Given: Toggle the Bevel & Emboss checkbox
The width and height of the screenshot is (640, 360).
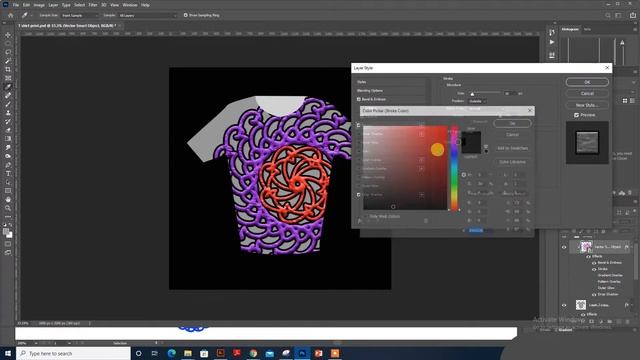Looking at the screenshot, I should (359, 99).
